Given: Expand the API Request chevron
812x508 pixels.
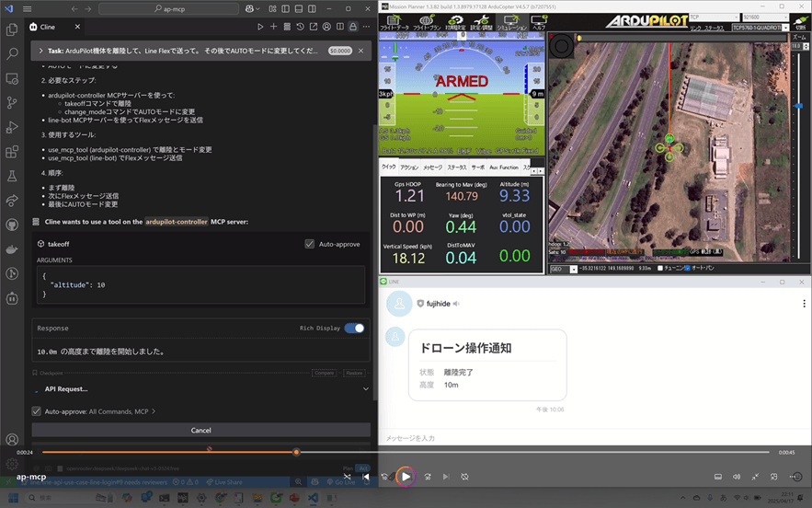Looking at the screenshot, I should pyautogui.click(x=366, y=388).
